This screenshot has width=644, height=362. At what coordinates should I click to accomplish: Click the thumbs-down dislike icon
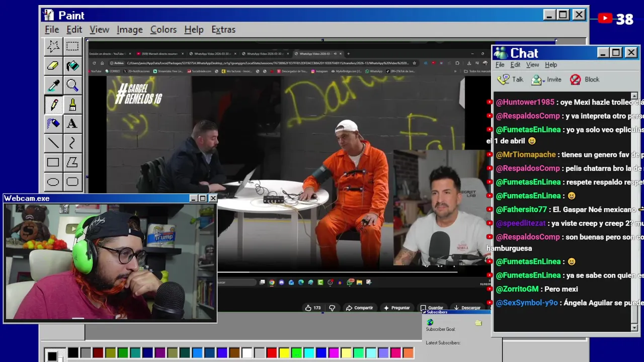[332, 308]
